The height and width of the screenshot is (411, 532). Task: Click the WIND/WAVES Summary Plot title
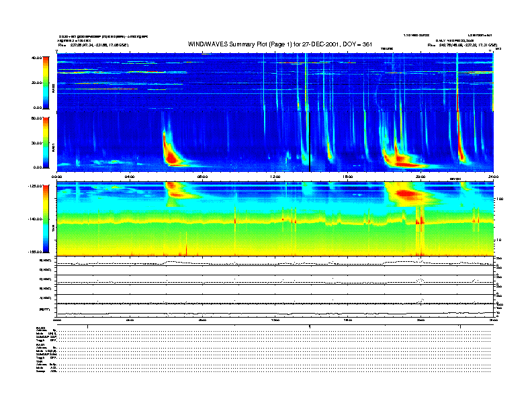pyautogui.click(x=280, y=44)
